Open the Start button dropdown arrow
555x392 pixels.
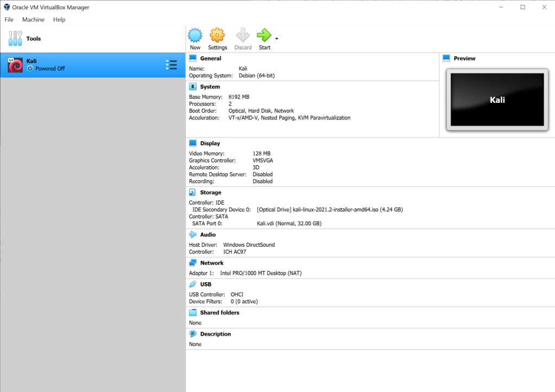point(277,38)
